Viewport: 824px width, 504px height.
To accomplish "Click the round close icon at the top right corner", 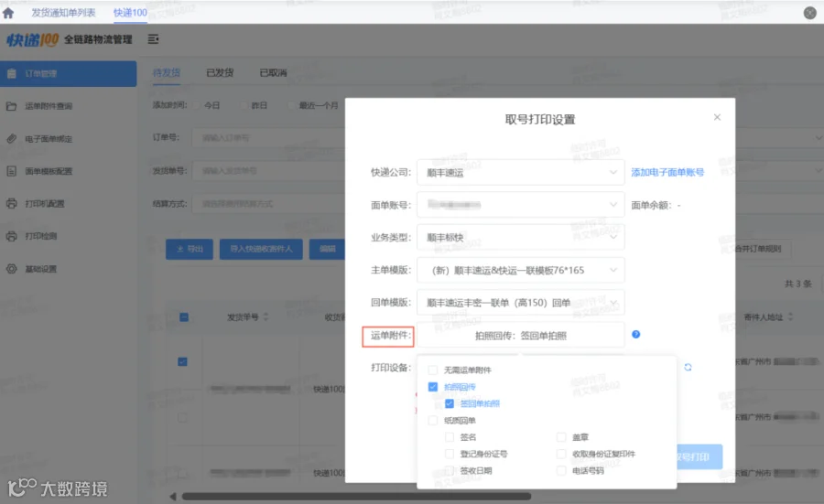I will pos(810,13).
